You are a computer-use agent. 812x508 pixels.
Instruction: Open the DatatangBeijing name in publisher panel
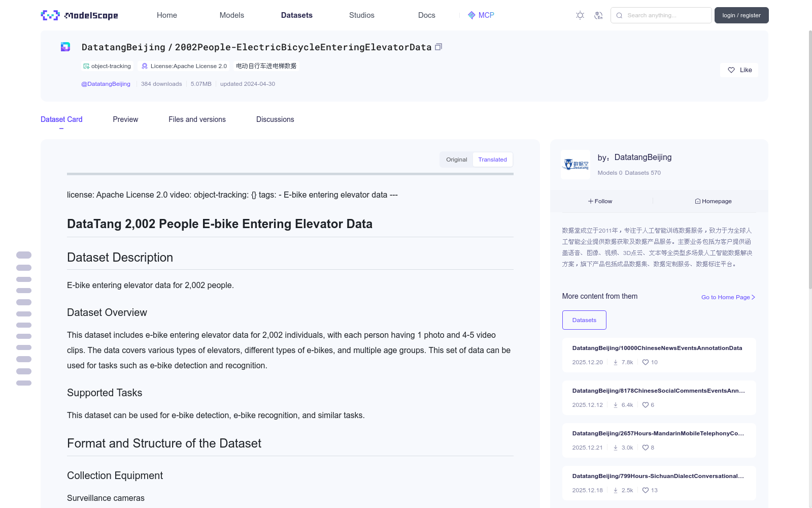click(643, 157)
